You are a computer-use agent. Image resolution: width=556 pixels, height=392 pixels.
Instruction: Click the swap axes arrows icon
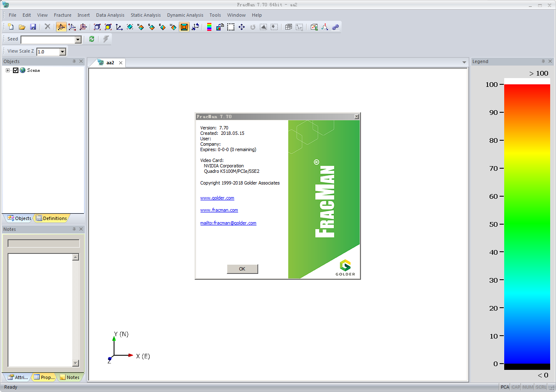[195, 27]
